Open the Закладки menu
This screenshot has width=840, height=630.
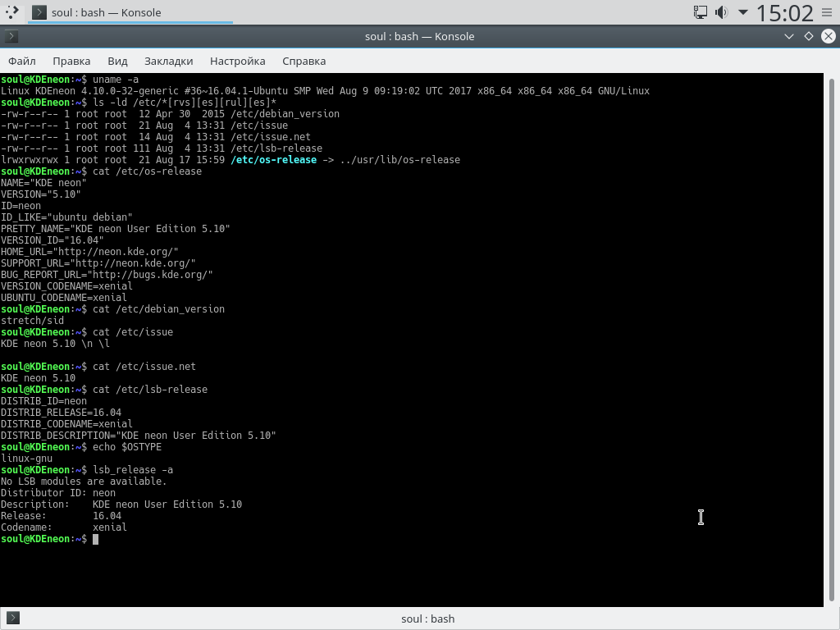click(x=169, y=61)
